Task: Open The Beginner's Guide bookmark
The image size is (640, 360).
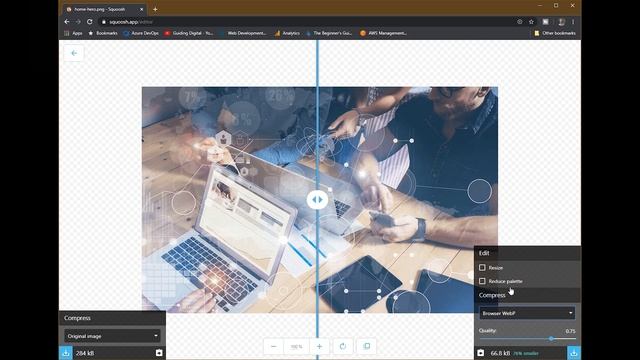Action: point(329,33)
